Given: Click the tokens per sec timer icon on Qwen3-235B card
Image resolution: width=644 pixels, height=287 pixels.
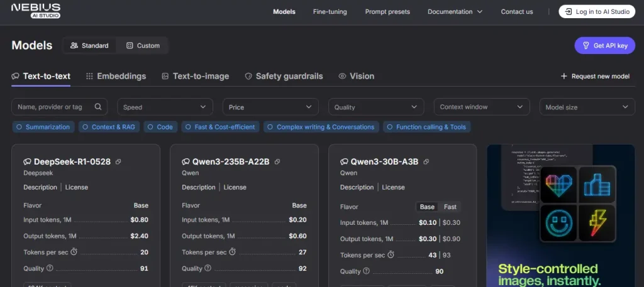Looking at the screenshot, I should click(232, 252).
